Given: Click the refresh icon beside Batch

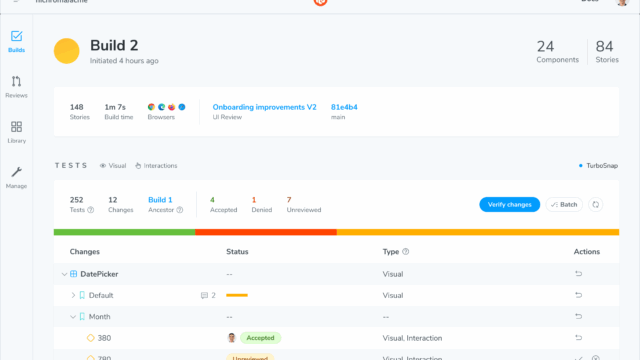Looking at the screenshot, I should [x=596, y=204].
